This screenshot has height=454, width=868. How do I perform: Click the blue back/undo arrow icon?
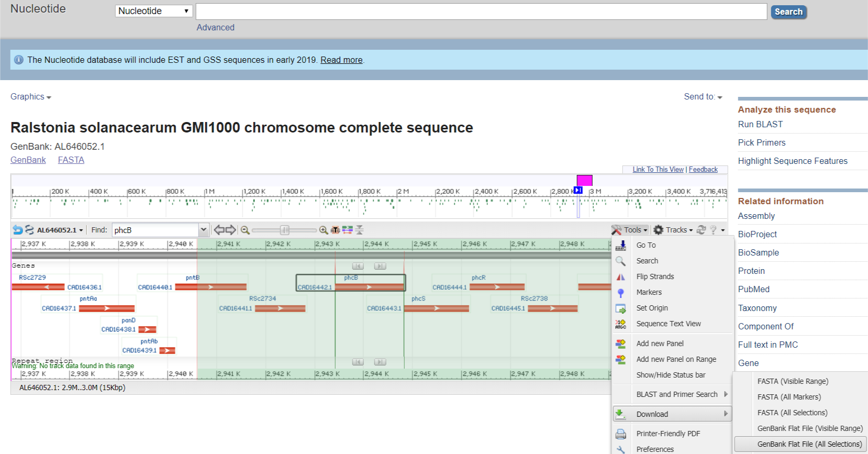point(18,230)
